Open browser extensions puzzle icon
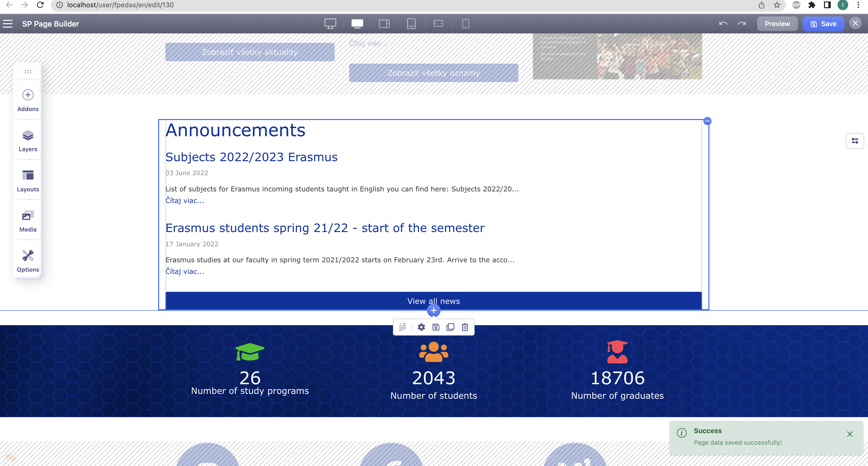The image size is (868, 466). pyautogui.click(x=812, y=5)
